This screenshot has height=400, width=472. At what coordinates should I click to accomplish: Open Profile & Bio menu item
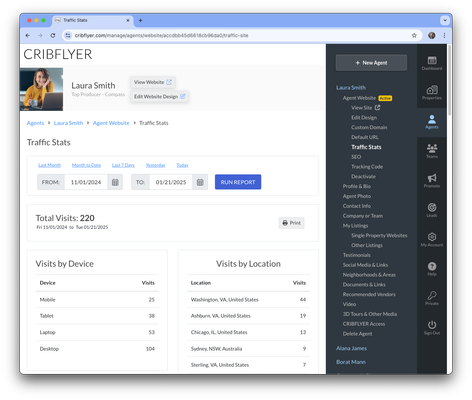click(357, 186)
